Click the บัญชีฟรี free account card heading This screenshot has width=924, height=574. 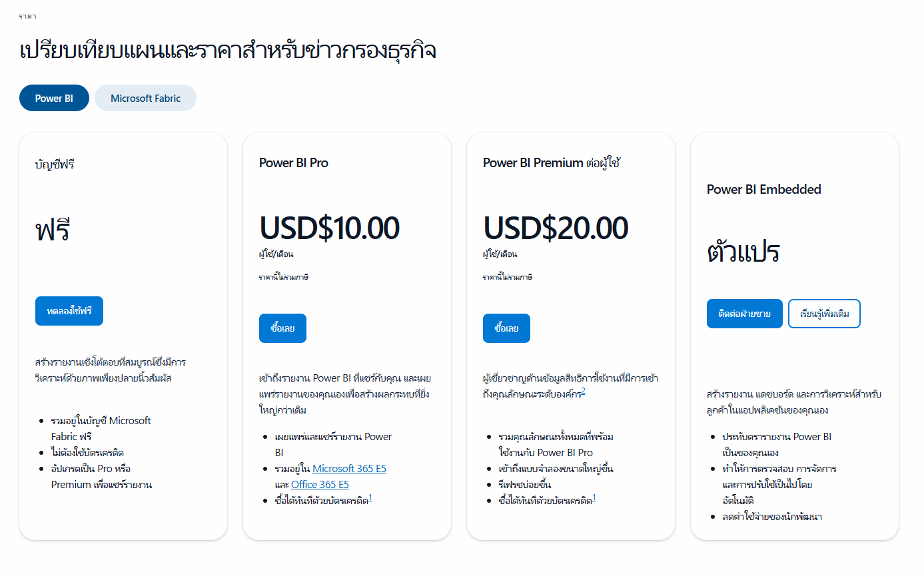[55, 164]
